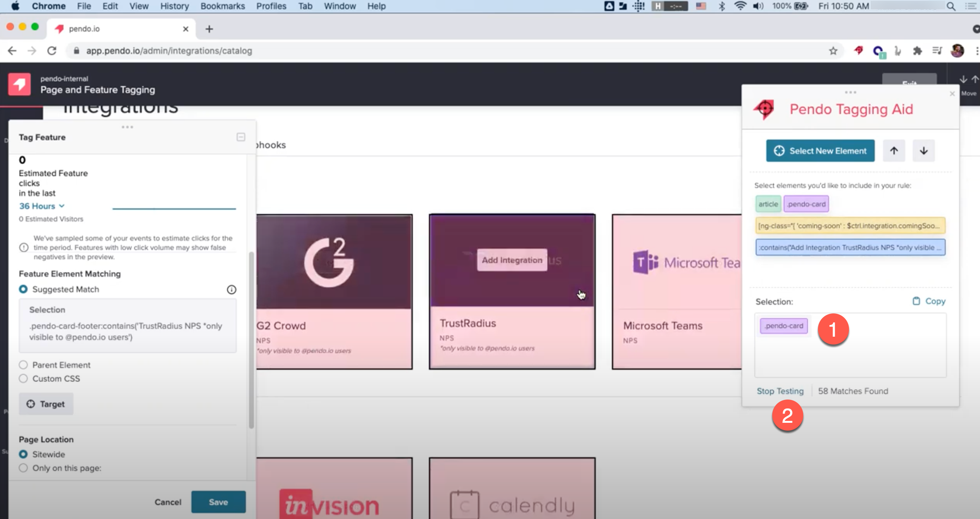Click the Tag Feature panel drag handle
This screenshot has height=519, width=980.
(127, 127)
